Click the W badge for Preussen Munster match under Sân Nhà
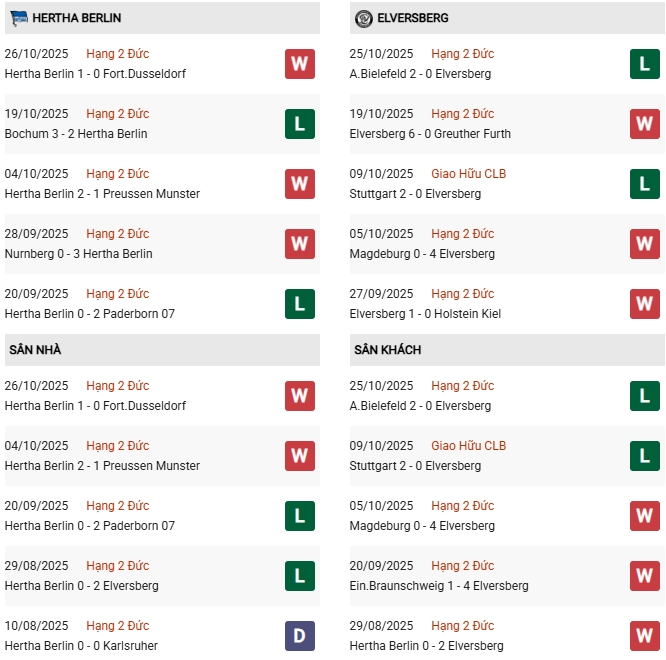 299,456
